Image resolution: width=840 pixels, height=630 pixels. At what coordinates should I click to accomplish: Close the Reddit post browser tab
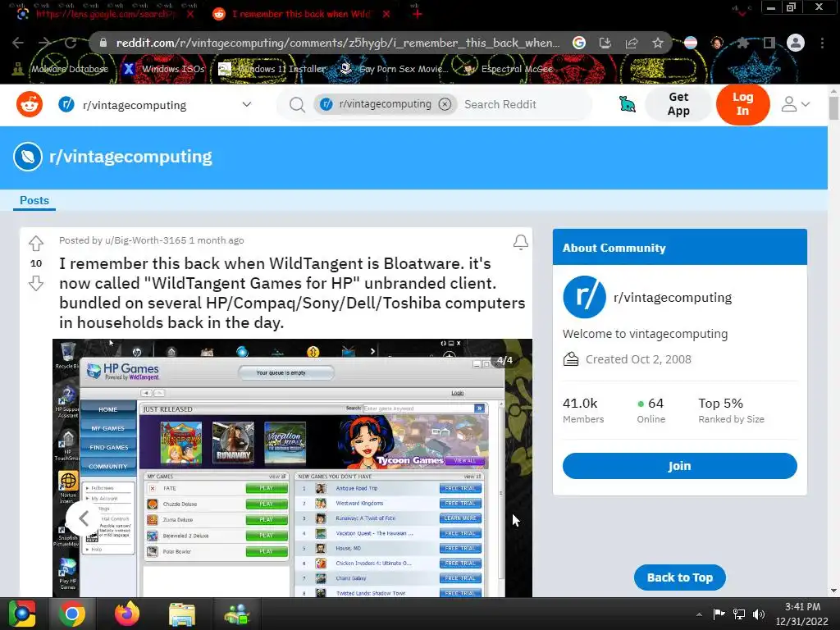[x=386, y=14]
